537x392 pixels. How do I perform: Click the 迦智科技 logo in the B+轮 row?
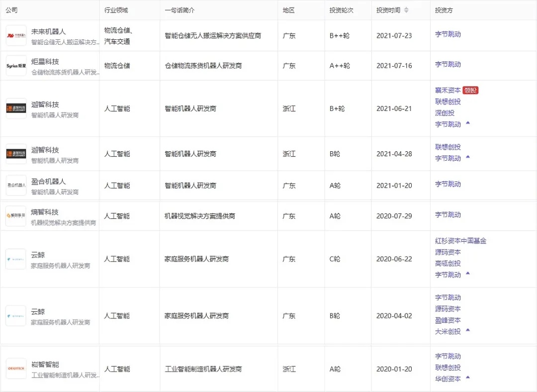pyautogui.click(x=16, y=108)
